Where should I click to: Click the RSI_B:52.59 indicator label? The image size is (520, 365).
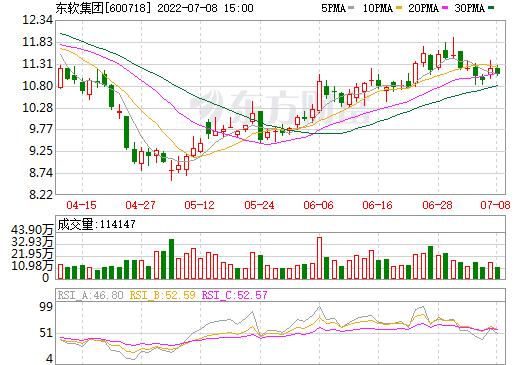[163, 295]
